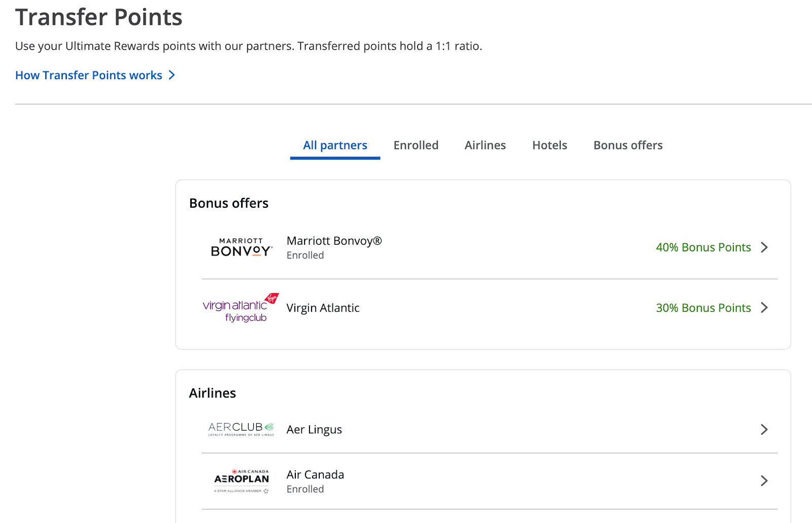Open Aer Lingus details via chevron
Screen dimensions: 812x523
click(764, 430)
